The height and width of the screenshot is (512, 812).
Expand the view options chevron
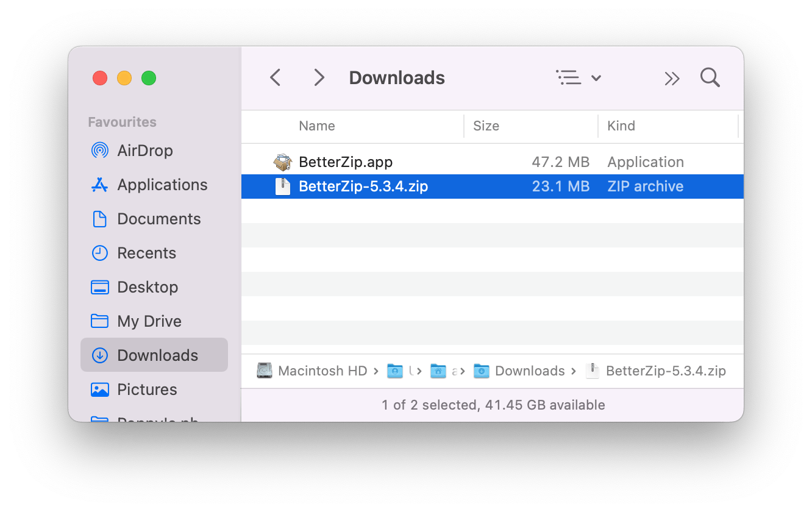[597, 78]
